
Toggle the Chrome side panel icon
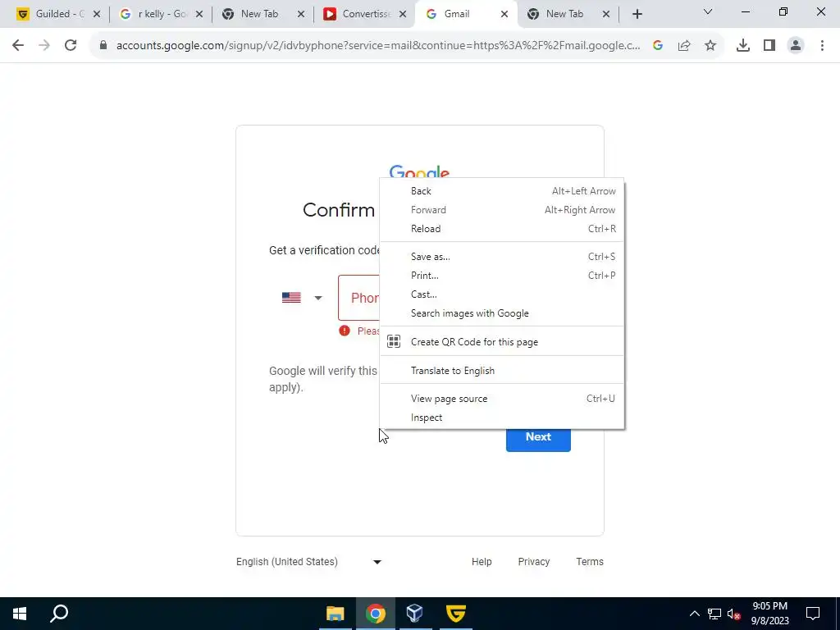[x=769, y=46]
